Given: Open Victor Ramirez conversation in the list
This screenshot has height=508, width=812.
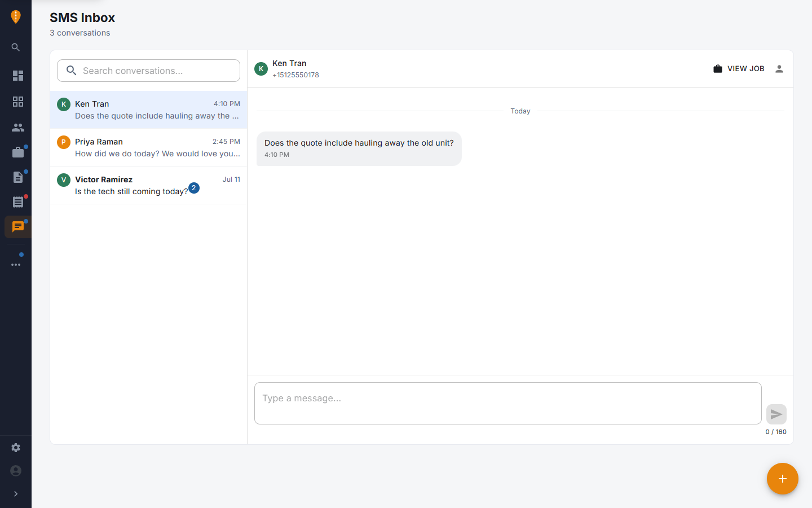Looking at the screenshot, I should [148, 185].
